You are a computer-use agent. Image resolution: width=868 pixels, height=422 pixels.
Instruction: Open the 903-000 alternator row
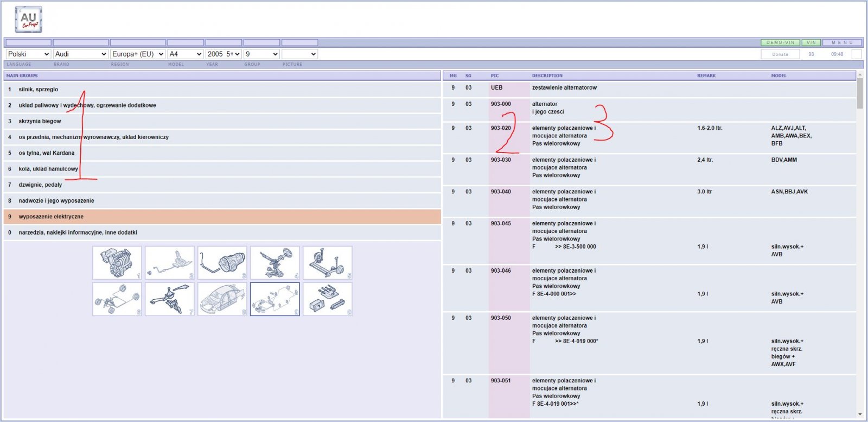point(649,109)
